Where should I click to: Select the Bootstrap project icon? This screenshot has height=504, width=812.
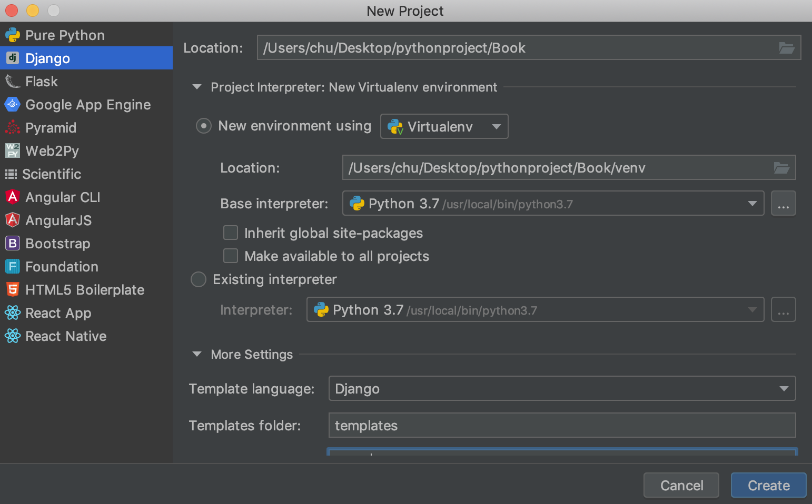pyautogui.click(x=13, y=244)
